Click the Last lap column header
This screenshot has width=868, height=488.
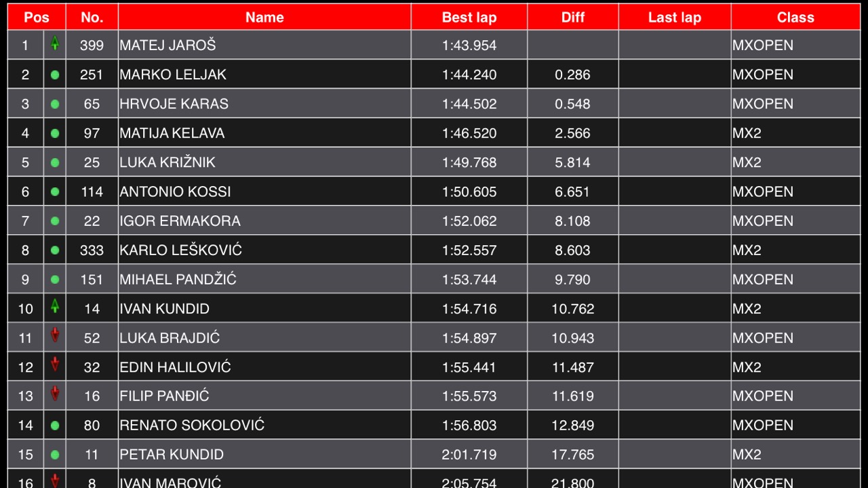[675, 17]
